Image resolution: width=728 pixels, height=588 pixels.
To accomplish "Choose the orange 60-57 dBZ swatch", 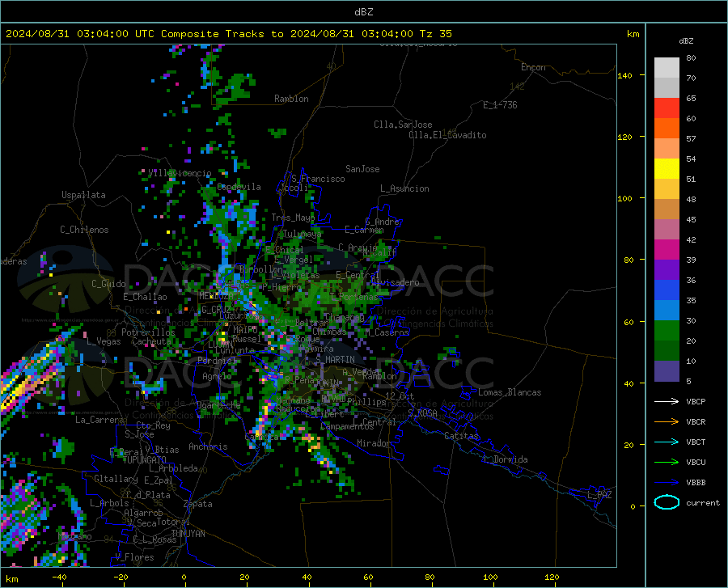I will click(667, 129).
